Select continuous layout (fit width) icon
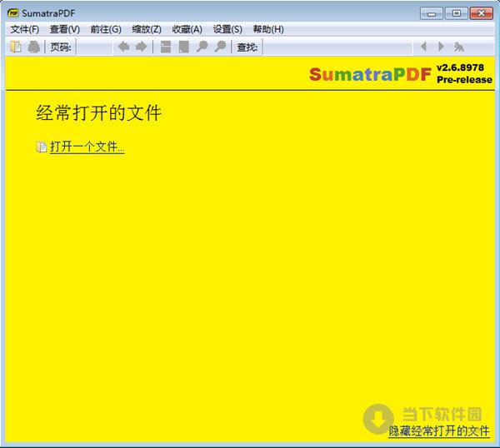Viewport: 500px width, 448px height. click(x=166, y=47)
